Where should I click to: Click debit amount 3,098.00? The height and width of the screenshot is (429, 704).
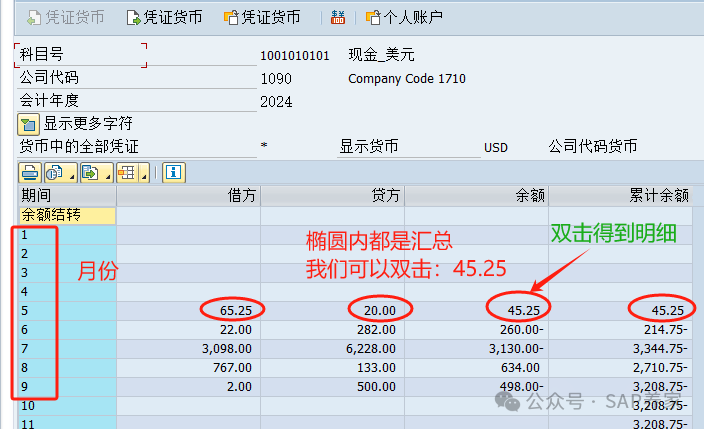[x=227, y=349]
